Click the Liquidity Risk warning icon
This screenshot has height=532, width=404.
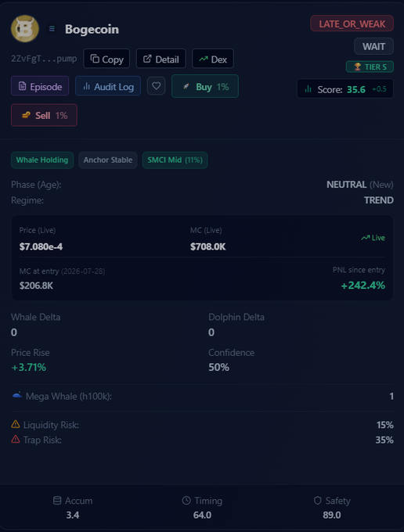click(x=16, y=424)
